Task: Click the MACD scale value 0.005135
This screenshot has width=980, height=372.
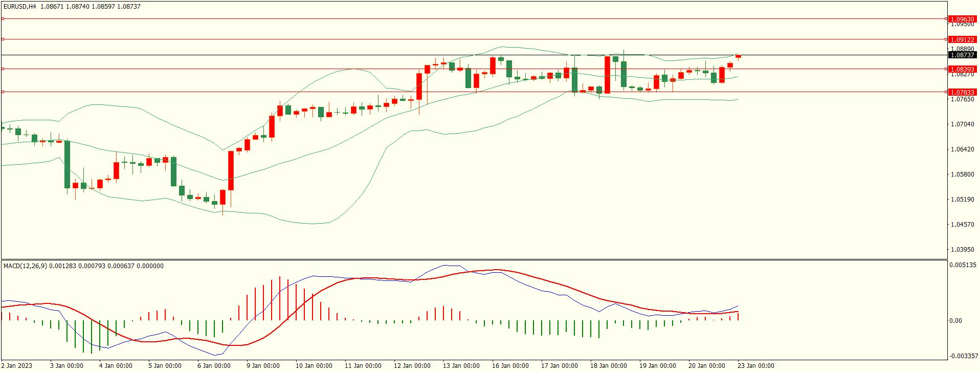Action: point(963,265)
